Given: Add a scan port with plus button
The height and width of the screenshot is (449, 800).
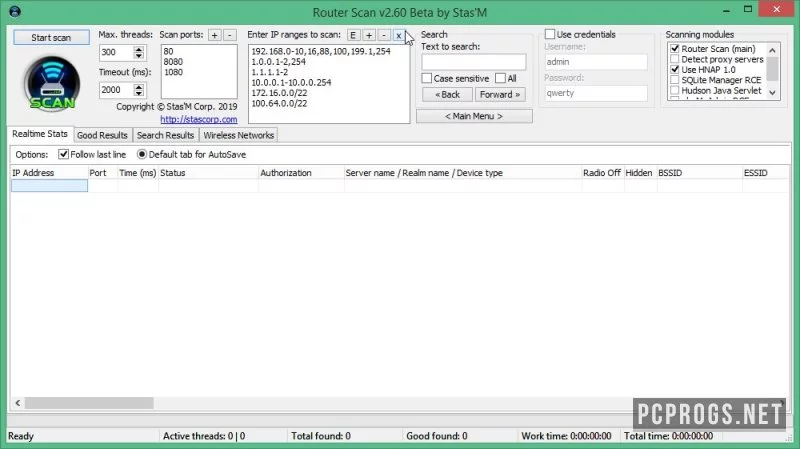Looking at the screenshot, I should [x=215, y=35].
